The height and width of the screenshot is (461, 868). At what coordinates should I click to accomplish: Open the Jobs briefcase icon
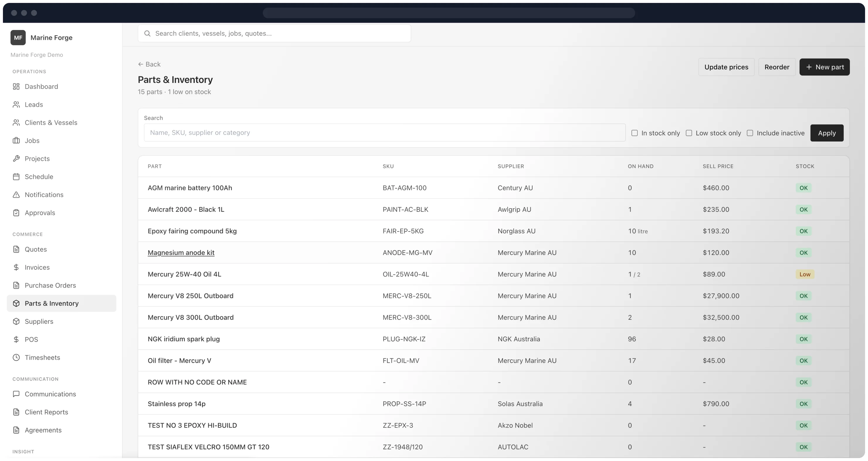pos(16,140)
